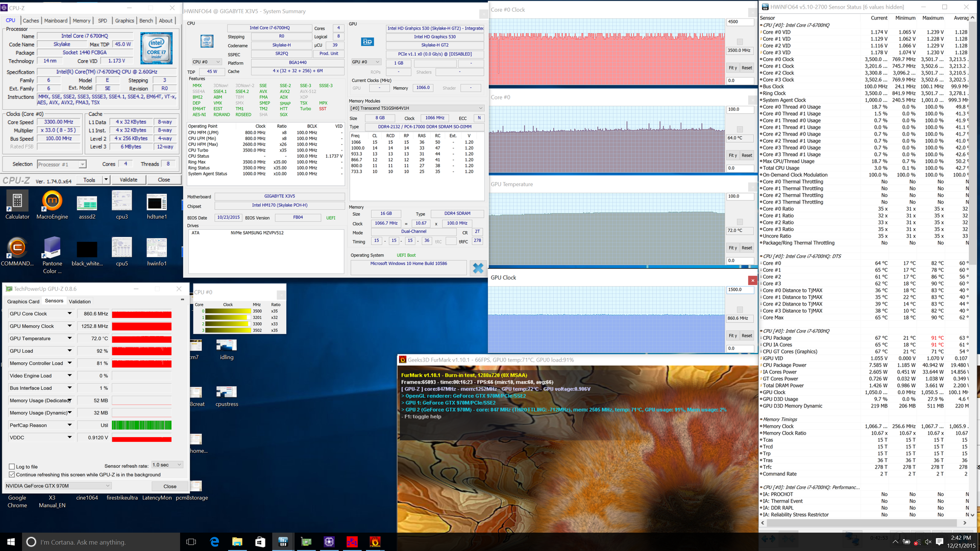Open the NVIDIA GeForce GTX 970M selector
The width and height of the screenshot is (980, 551).
[x=58, y=486]
